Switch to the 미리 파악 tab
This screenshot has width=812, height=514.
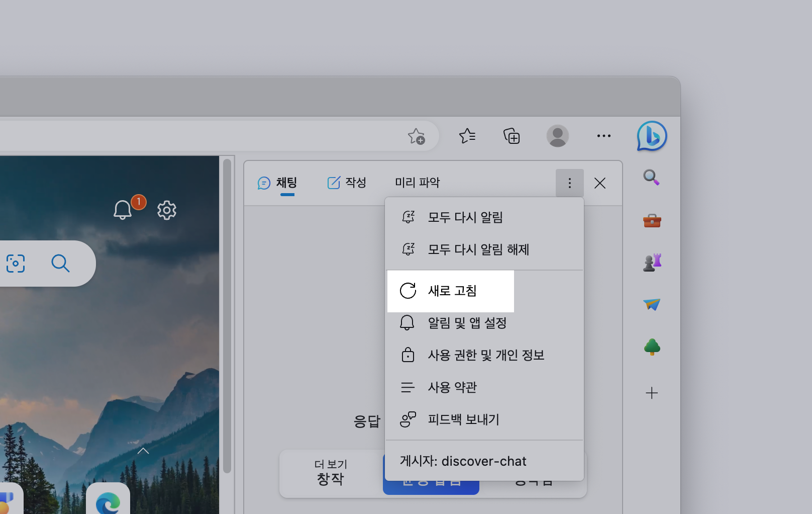point(417,183)
